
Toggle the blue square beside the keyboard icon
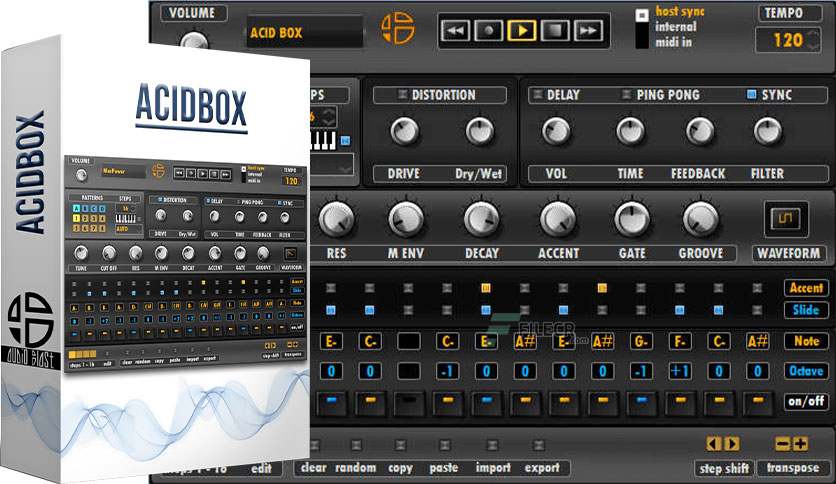coord(345,141)
